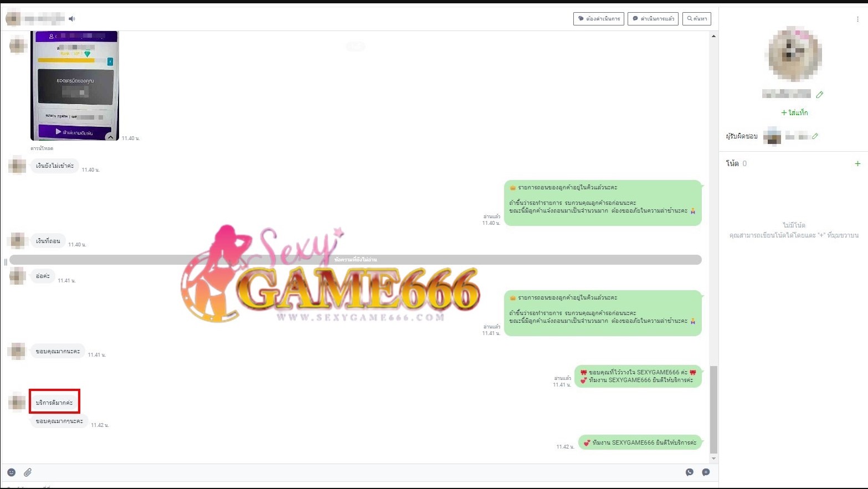Open the received phone screenshot image
This screenshot has height=489, width=868.
(75, 86)
